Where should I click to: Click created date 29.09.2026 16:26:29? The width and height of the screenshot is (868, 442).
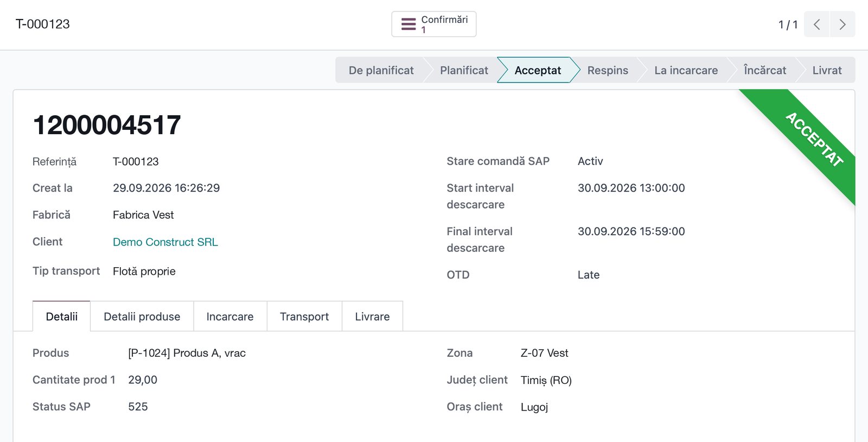pyautogui.click(x=167, y=188)
